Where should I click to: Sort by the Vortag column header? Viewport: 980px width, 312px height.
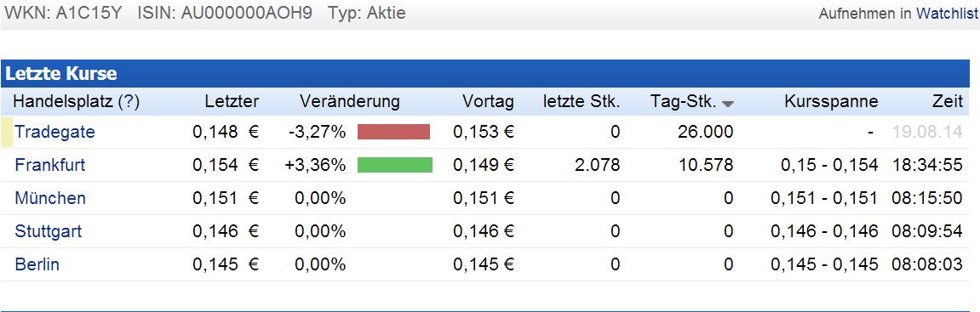tap(488, 102)
